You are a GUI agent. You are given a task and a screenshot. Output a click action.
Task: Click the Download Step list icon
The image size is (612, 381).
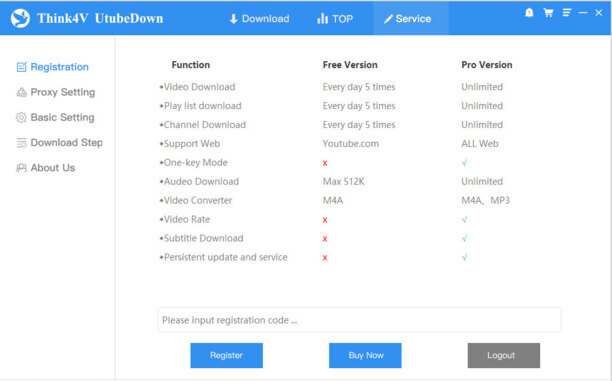tap(21, 143)
